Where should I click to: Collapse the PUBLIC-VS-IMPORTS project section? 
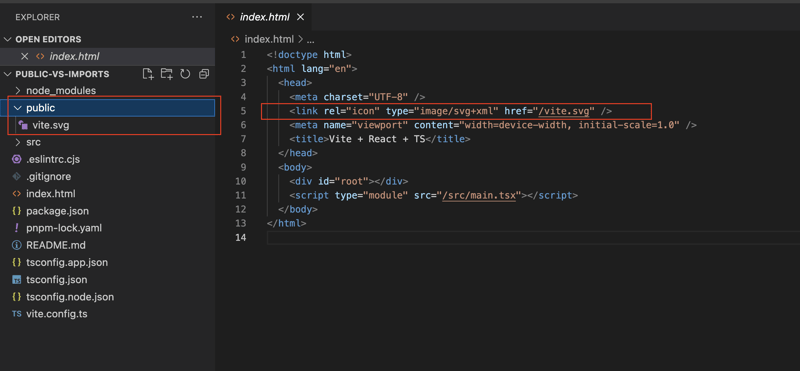click(8, 74)
